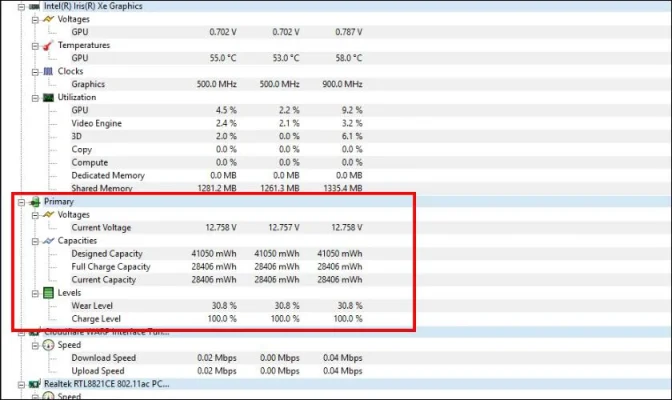Click the Realtek RTL8821CE network adapter icon

point(33,383)
